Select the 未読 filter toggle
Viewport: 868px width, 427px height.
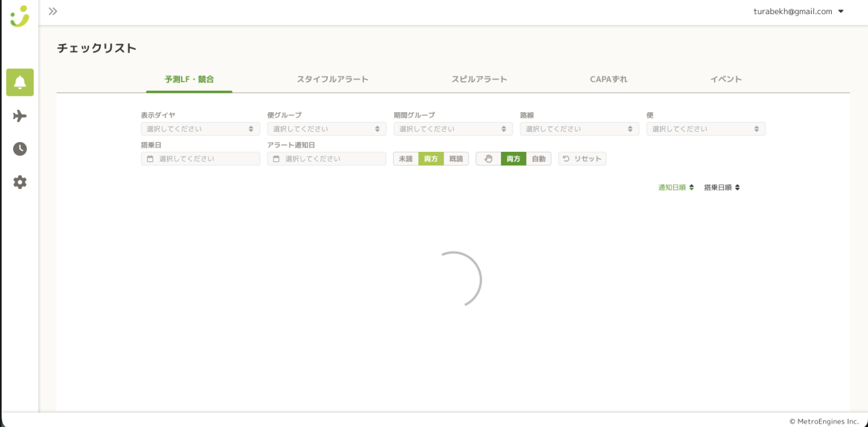click(406, 159)
